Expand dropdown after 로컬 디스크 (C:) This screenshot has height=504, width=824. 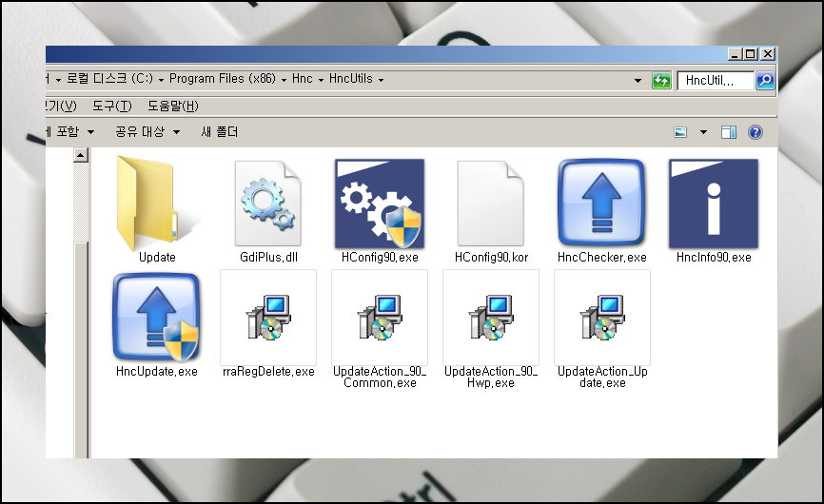161,80
